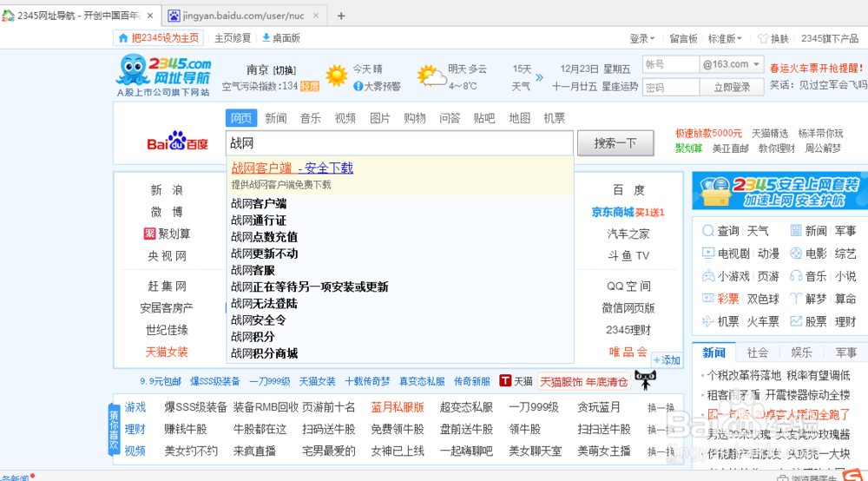Click the 立即登录 login button
This screenshot has height=481, width=868.
[732, 87]
